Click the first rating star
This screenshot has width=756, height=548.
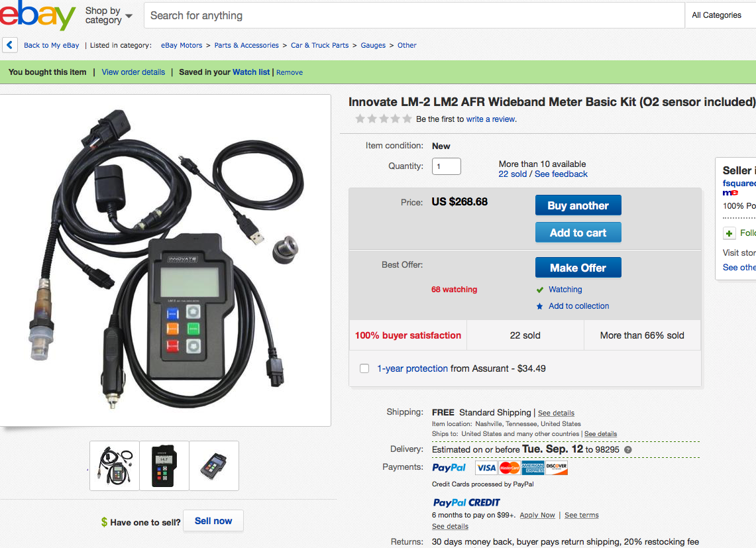pyautogui.click(x=360, y=118)
